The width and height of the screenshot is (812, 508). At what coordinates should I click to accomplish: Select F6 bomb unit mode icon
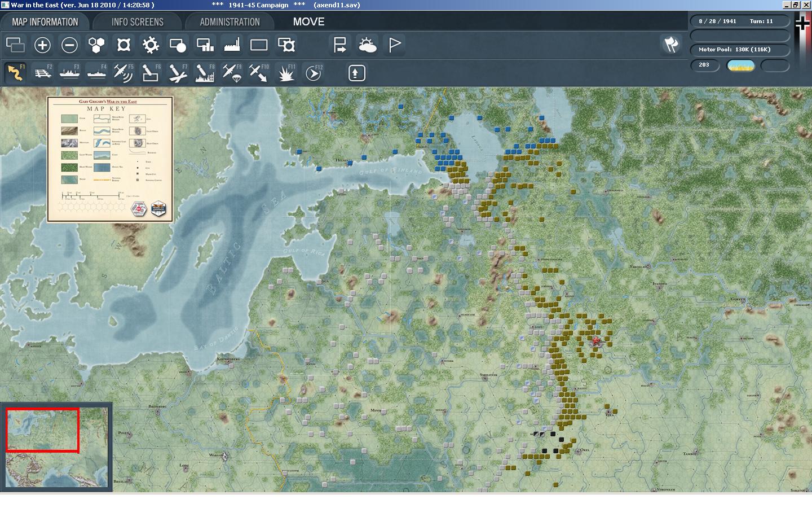click(151, 73)
